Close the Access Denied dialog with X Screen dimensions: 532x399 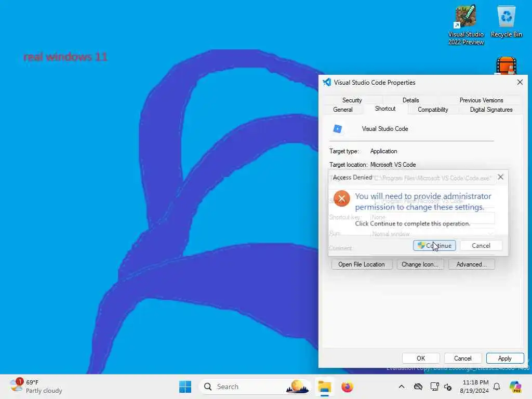pos(500,177)
